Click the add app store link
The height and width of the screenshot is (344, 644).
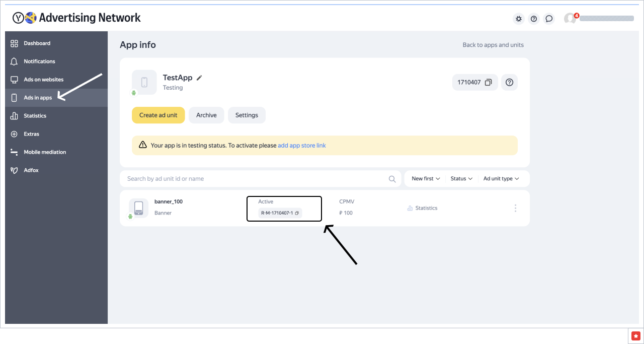tap(302, 146)
